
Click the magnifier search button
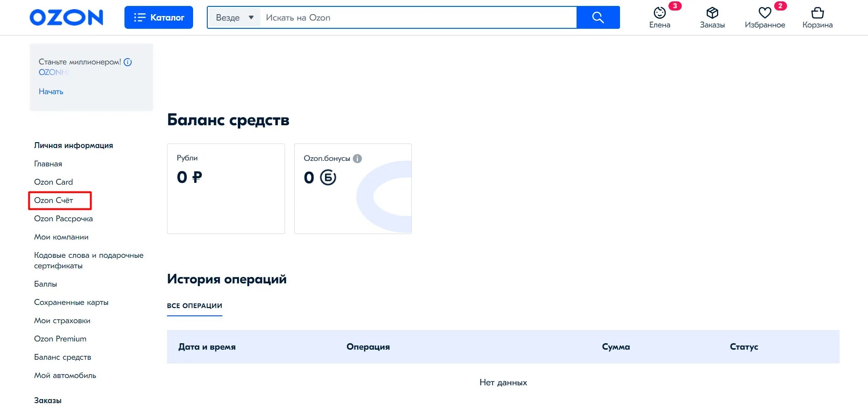[x=598, y=17]
